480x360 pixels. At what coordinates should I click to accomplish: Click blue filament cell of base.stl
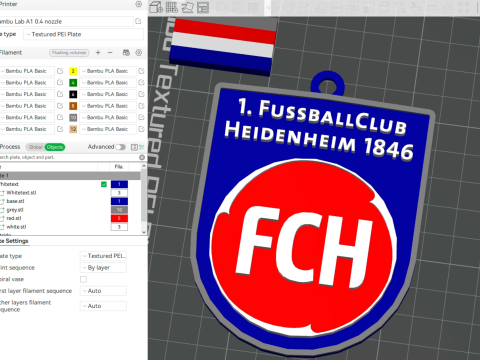(x=119, y=201)
